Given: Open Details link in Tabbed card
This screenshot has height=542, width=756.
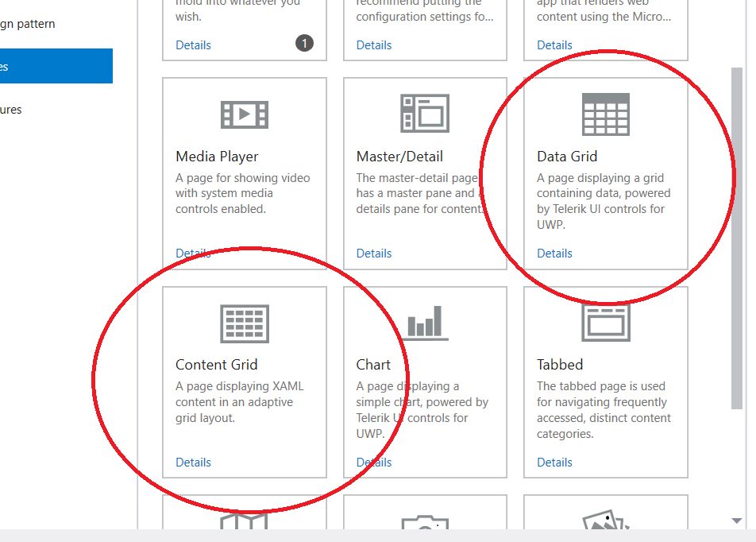Looking at the screenshot, I should (554, 463).
